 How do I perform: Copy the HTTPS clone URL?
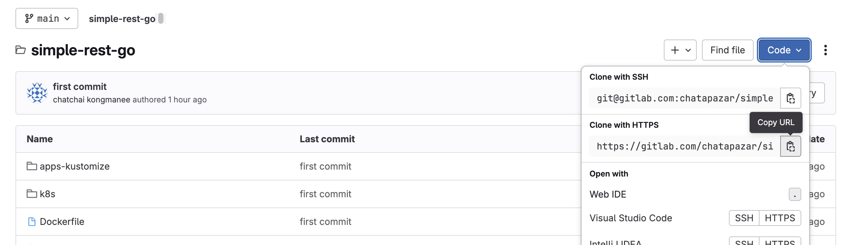tap(790, 146)
